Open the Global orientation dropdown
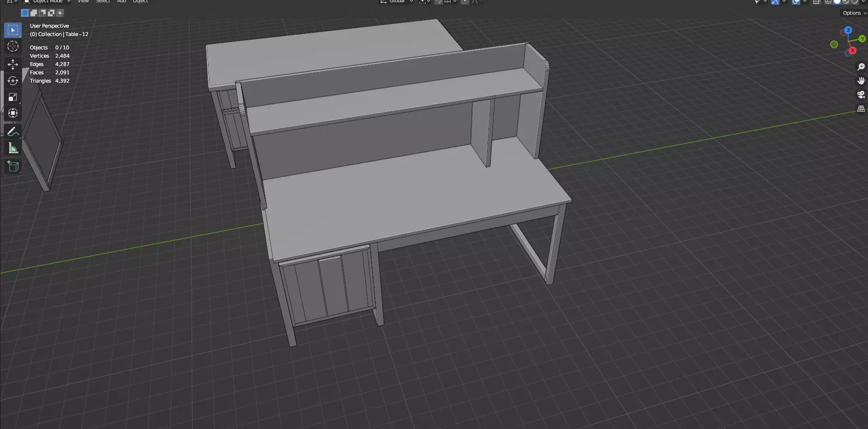 397,1
